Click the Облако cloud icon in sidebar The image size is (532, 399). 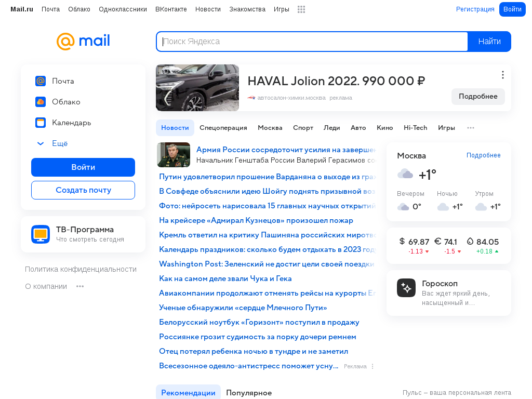pos(41,102)
